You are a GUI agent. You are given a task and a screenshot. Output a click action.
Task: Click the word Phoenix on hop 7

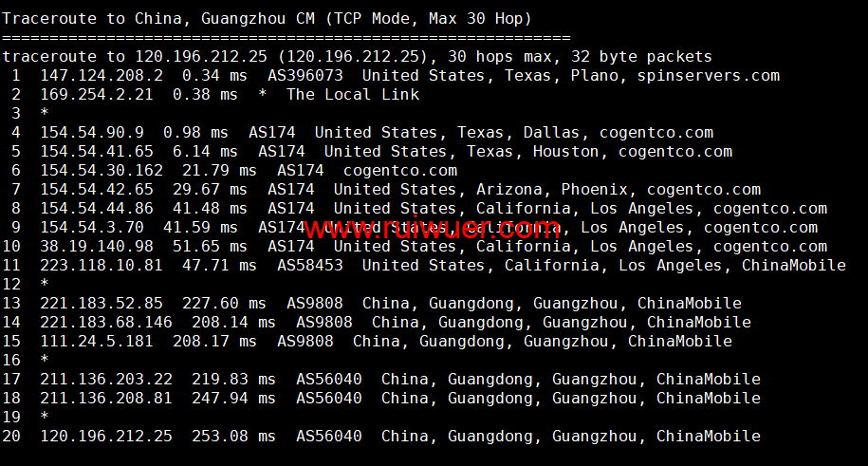(594, 190)
